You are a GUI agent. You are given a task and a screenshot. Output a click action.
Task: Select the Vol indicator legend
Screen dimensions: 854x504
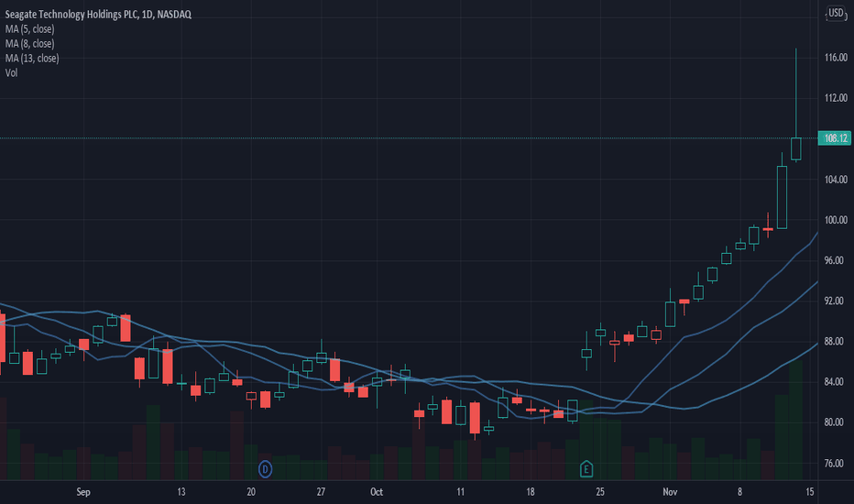pyautogui.click(x=11, y=72)
